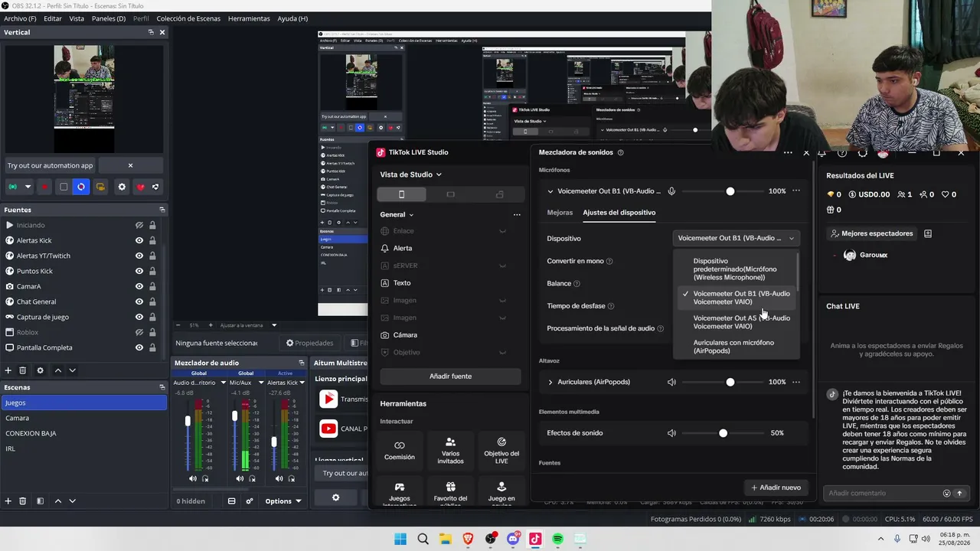Image resolution: width=980 pixels, height=551 pixels.
Task: Select the portrait phone layout in TikTok Studio
Action: (x=401, y=194)
